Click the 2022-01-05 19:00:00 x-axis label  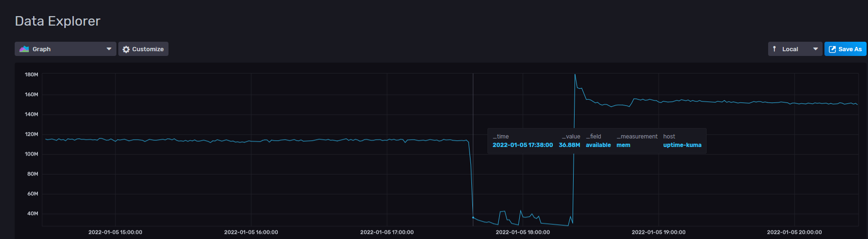[658, 232]
